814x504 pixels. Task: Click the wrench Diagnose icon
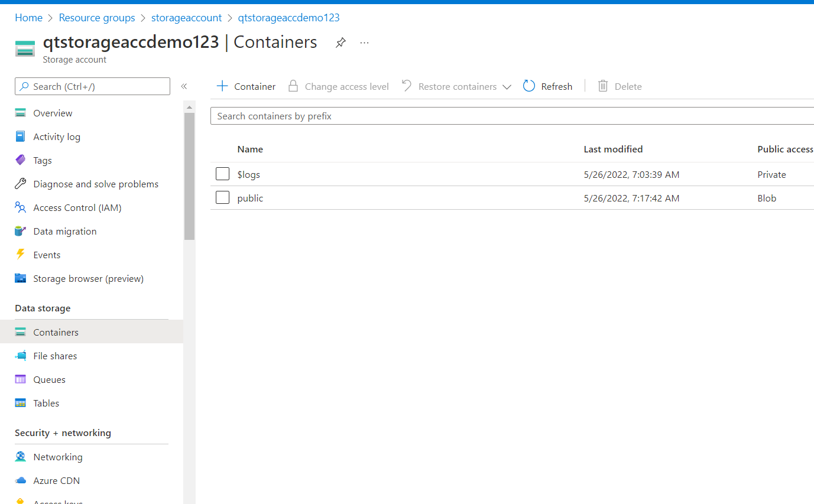tap(21, 184)
